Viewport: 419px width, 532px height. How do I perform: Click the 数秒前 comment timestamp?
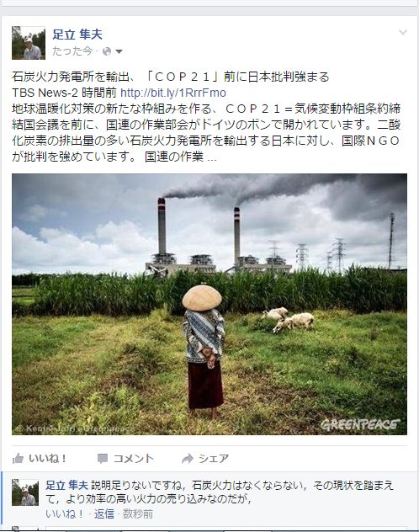point(138,514)
